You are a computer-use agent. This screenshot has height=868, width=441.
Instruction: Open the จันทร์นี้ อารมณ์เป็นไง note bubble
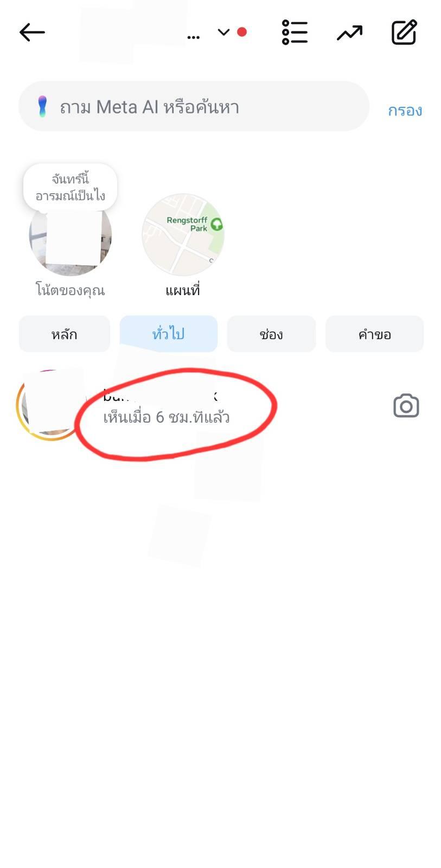(x=71, y=187)
